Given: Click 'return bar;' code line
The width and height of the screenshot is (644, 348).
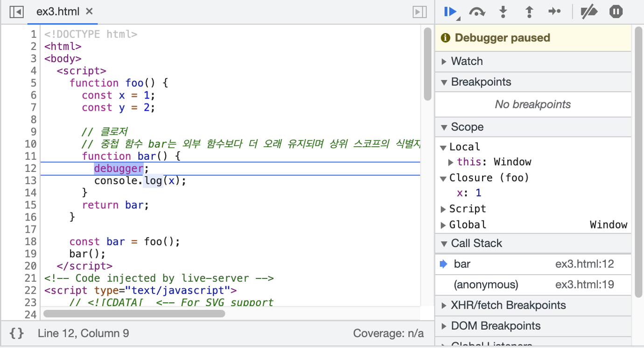Looking at the screenshot, I should [x=115, y=205].
